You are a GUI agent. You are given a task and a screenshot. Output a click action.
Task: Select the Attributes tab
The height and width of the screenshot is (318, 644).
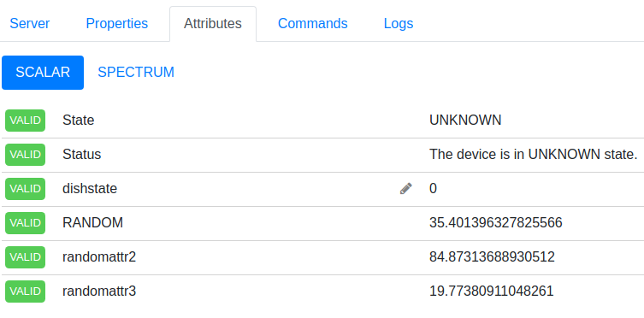pos(213,23)
